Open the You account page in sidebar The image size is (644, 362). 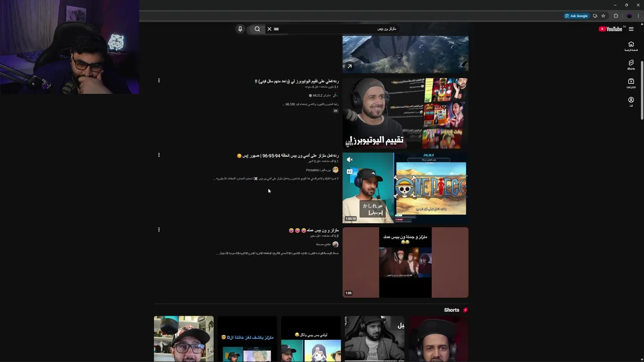click(x=631, y=102)
